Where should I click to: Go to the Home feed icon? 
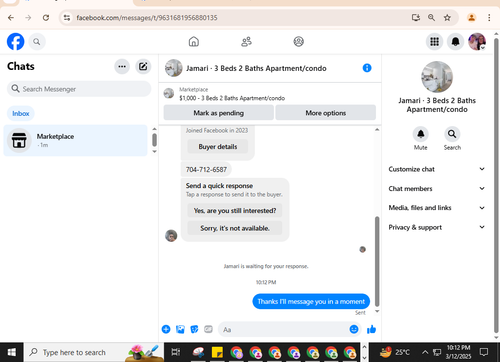click(194, 42)
